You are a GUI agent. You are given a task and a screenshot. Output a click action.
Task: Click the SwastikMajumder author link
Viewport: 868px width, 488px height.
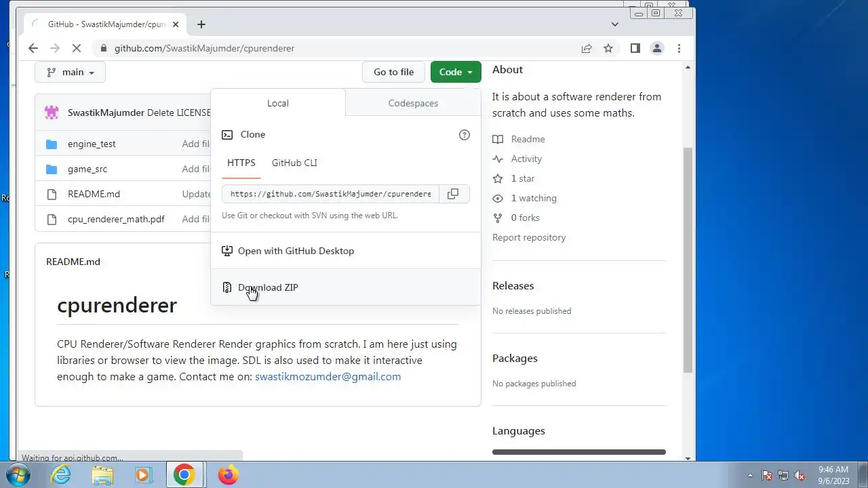(106, 113)
